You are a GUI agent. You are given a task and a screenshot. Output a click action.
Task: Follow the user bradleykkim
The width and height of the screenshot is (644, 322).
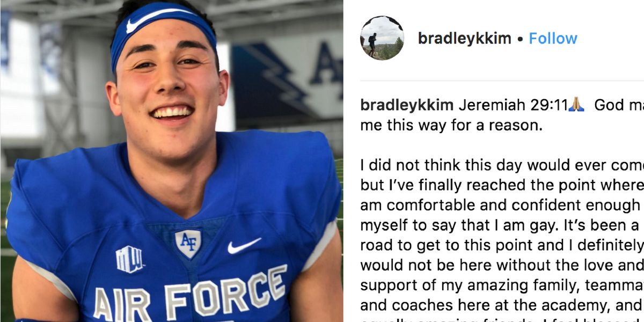pos(553,38)
